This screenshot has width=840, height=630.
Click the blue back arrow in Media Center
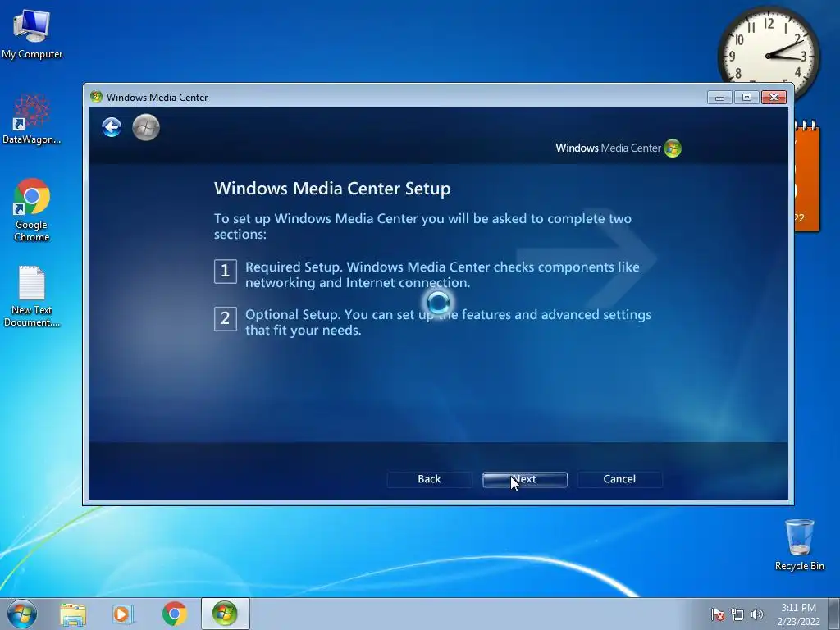pyautogui.click(x=112, y=127)
